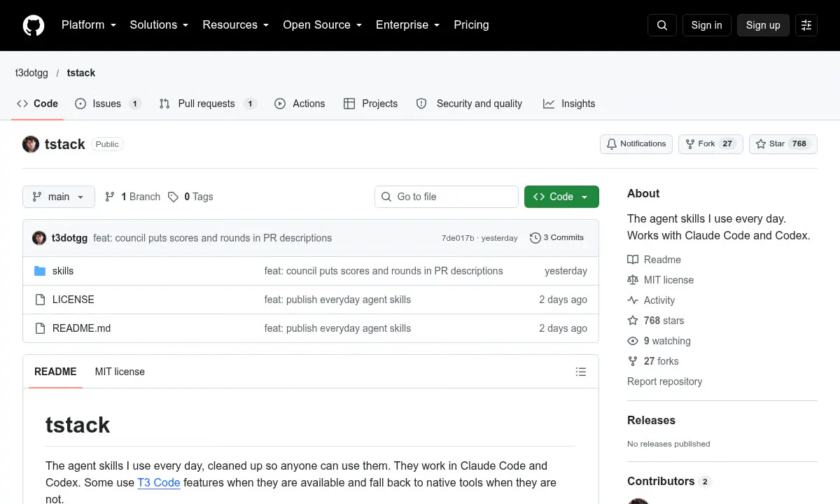Click t3dotgg author name in commit bar
Image resolution: width=840 pixels, height=504 pixels.
point(69,238)
